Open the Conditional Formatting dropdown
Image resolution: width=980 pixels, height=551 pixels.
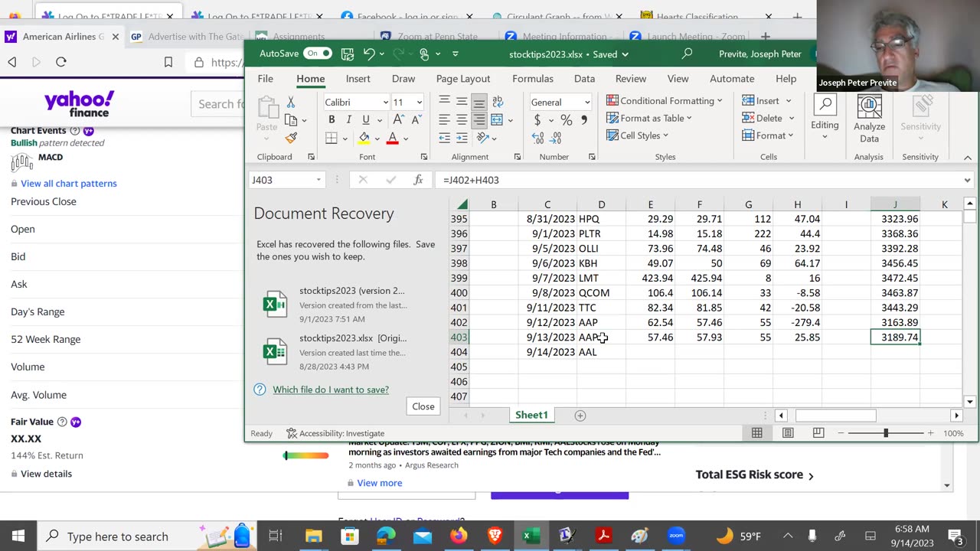pos(665,100)
